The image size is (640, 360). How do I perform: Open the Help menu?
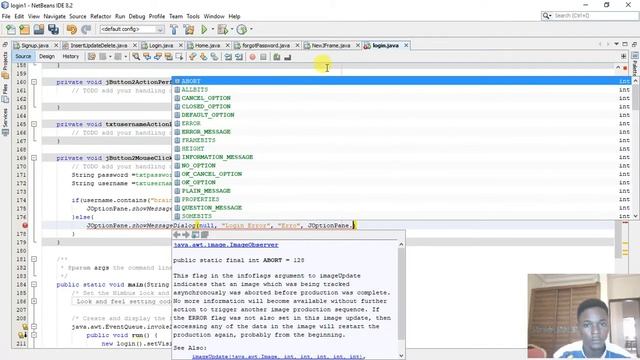pyautogui.click(x=234, y=16)
